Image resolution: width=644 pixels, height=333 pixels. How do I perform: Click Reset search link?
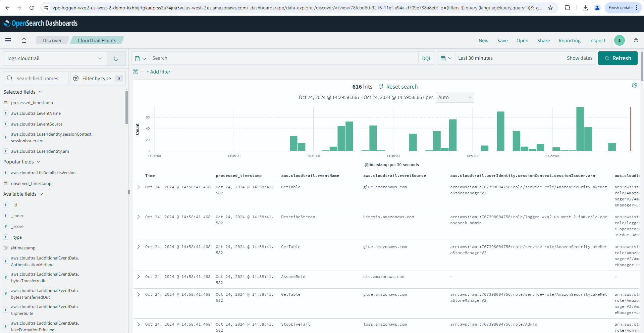tap(398, 87)
